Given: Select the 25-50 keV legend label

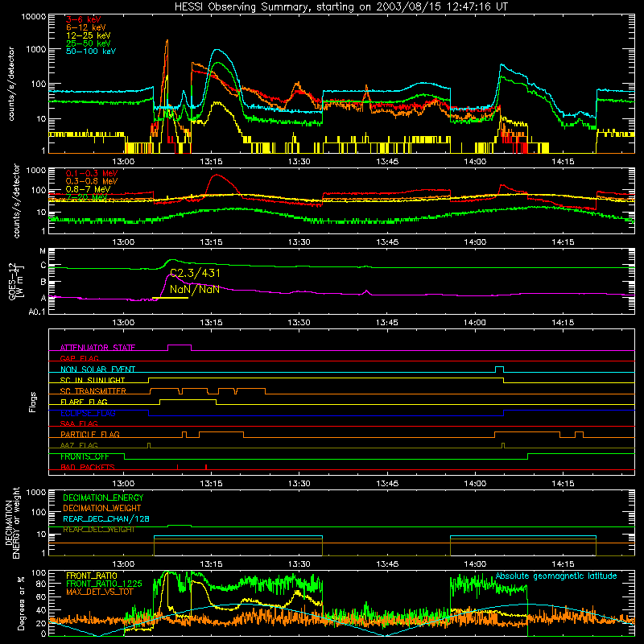Looking at the screenshot, I should click(x=89, y=43).
